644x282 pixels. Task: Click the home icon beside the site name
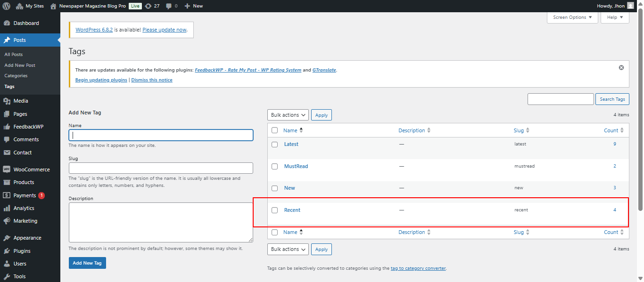pos(53,6)
